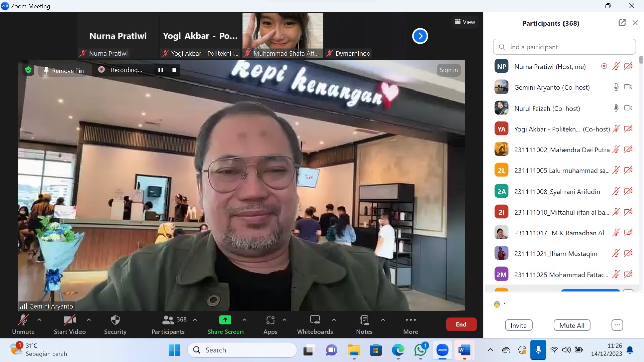Image resolution: width=644 pixels, height=362 pixels.
Task: Click Gemini Aryanto's camera icon
Action: coord(628,87)
